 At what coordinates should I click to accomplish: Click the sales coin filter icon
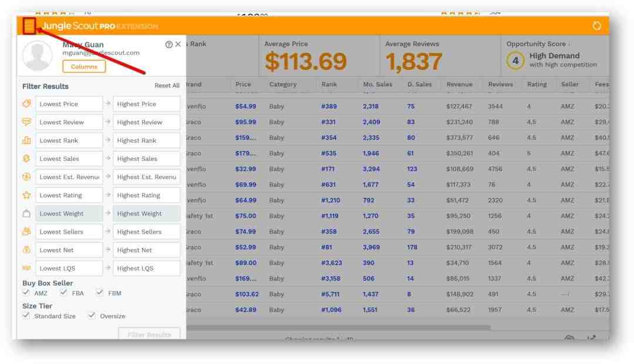coord(26,159)
